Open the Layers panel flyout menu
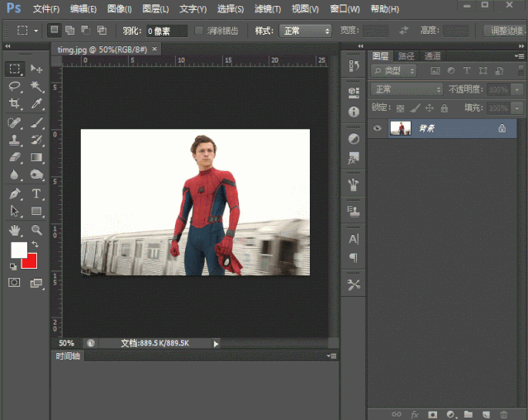The height and width of the screenshot is (420, 528). (x=520, y=56)
